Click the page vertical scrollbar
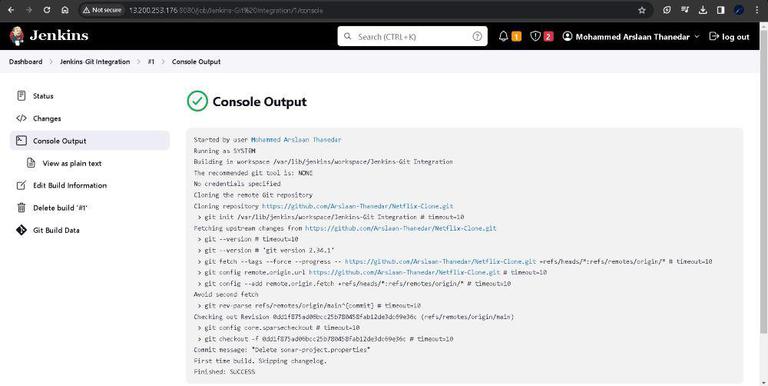 coord(764,181)
